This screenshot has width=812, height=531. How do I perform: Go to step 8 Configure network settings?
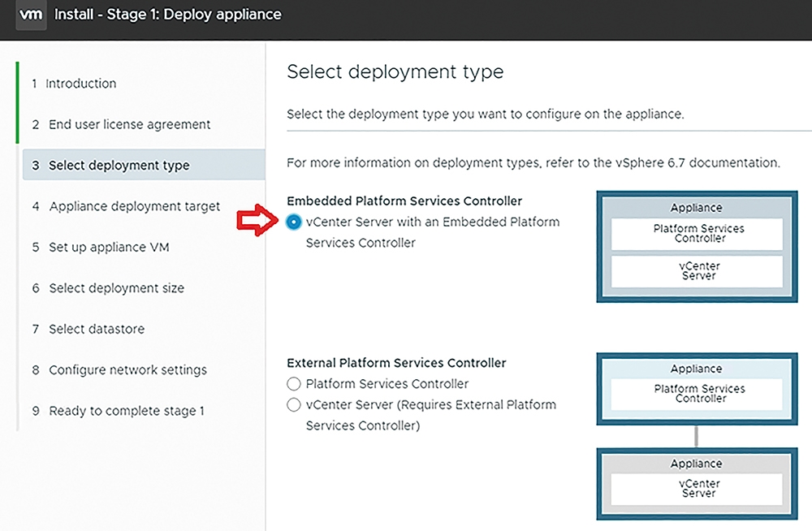119,370
